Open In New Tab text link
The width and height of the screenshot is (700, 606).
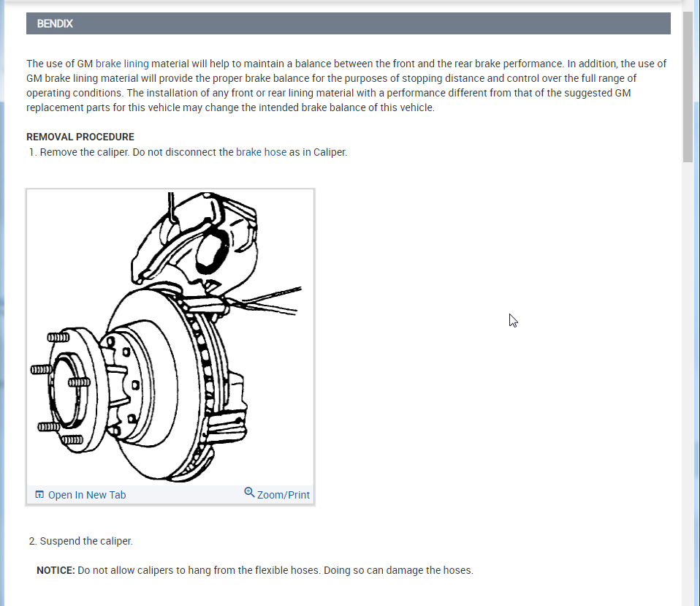pyautogui.click(x=87, y=495)
